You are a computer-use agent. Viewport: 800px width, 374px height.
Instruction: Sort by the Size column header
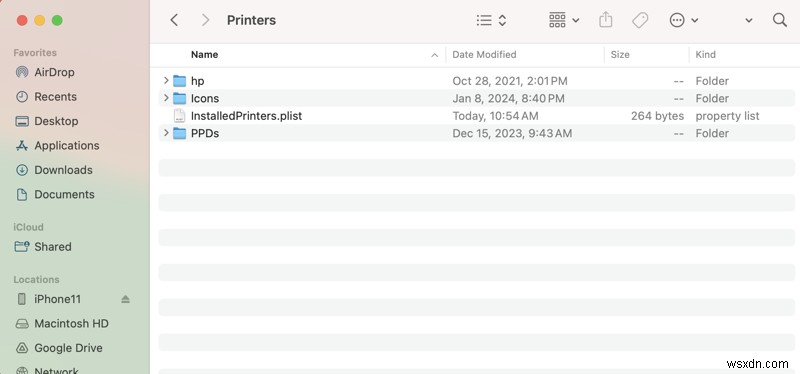point(620,55)
